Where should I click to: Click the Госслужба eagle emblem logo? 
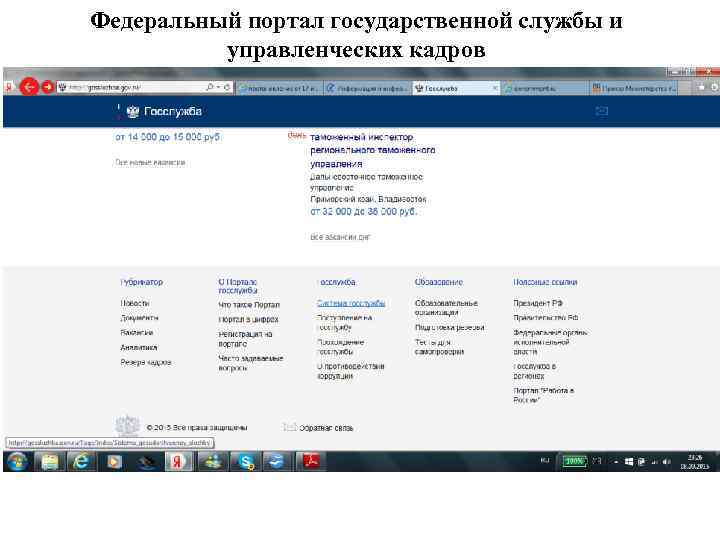click(x=132, y=112)
